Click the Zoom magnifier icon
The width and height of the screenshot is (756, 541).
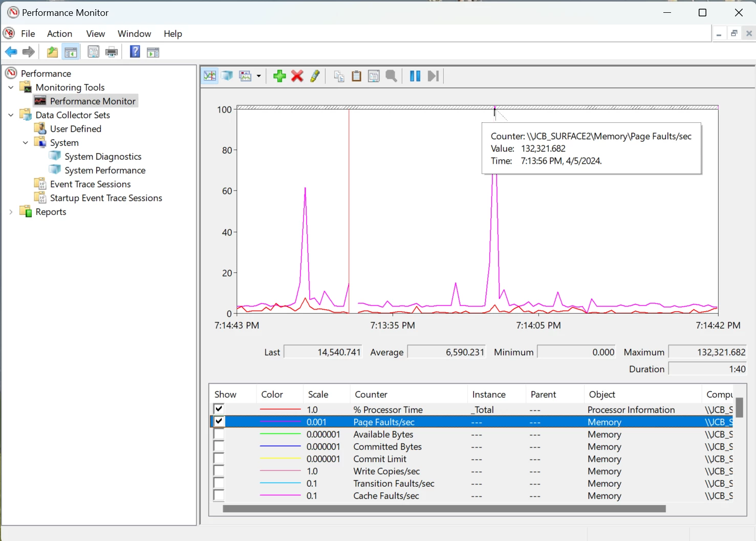tap(392, 76)
